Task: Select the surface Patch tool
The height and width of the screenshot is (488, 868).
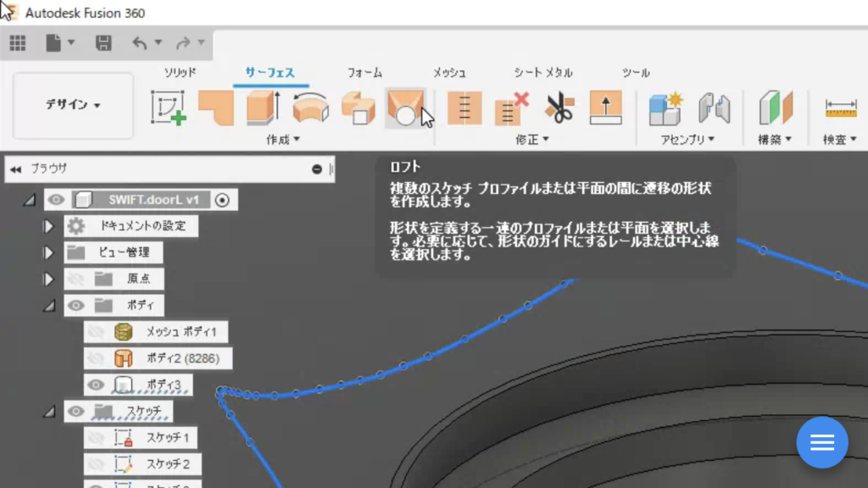Action: 216,108
